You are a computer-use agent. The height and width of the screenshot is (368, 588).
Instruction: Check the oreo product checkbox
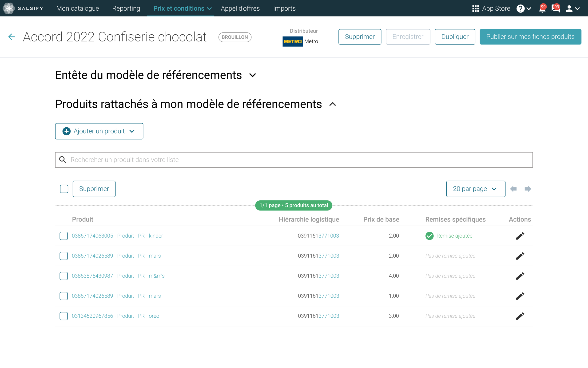coord(64,316)
